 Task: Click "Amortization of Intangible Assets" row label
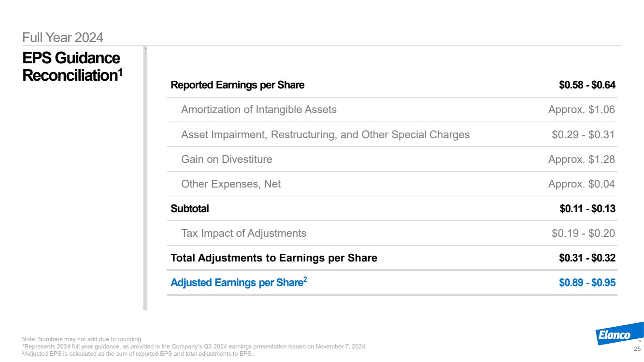(x=258, y=110)
